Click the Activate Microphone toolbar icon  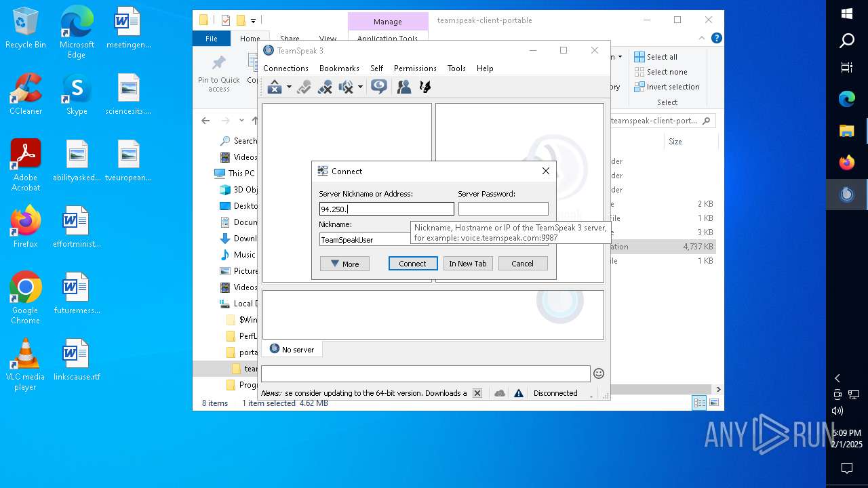click(304, 87)
